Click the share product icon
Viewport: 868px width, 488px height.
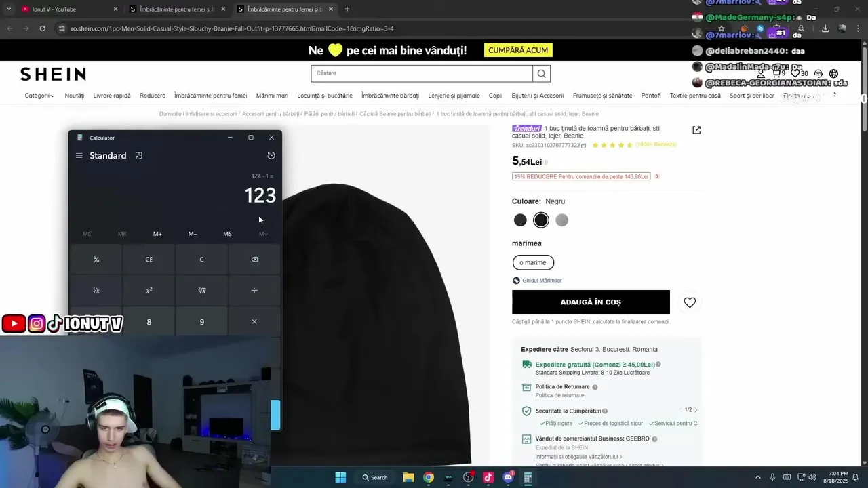click(696, 130)
